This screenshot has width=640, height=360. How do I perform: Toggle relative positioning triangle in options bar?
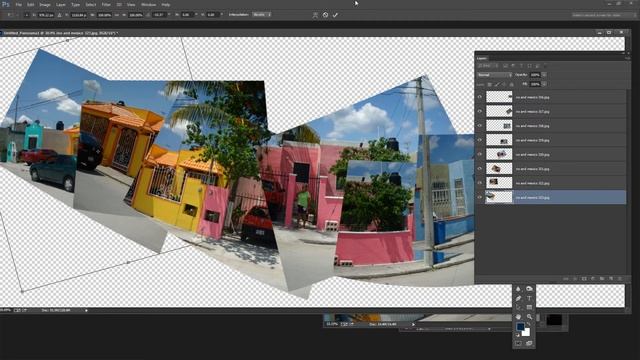coord(60,15)
